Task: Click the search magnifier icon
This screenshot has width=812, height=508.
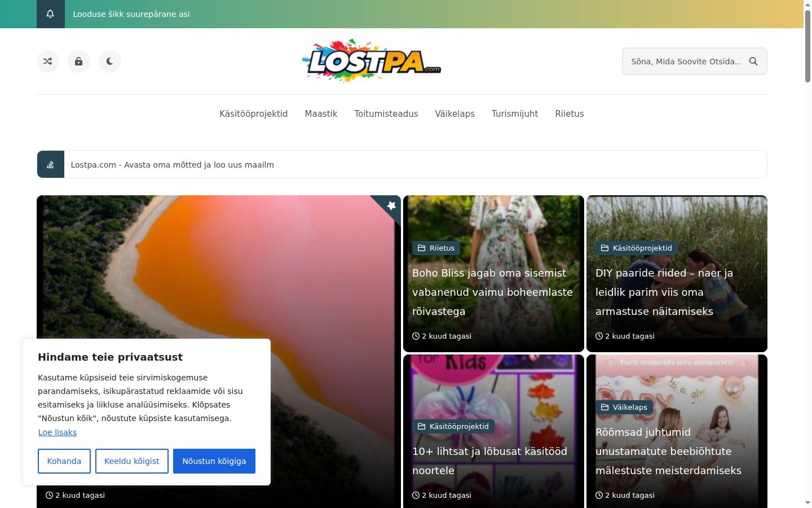Action: click(x=753, y=61)
